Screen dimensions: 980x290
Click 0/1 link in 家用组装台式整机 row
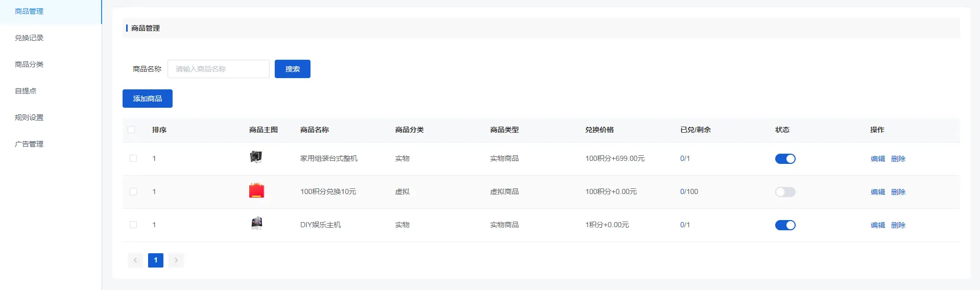tap(685, 158)
